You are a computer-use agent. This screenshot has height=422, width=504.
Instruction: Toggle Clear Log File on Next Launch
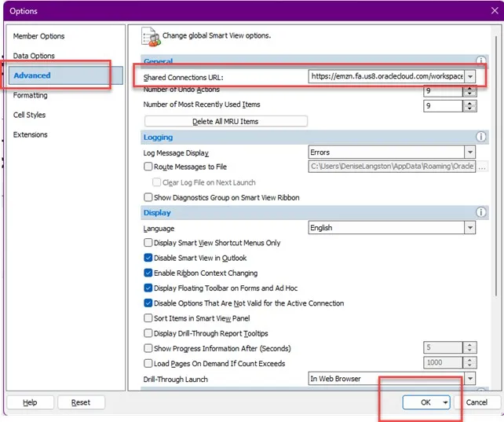156,182
